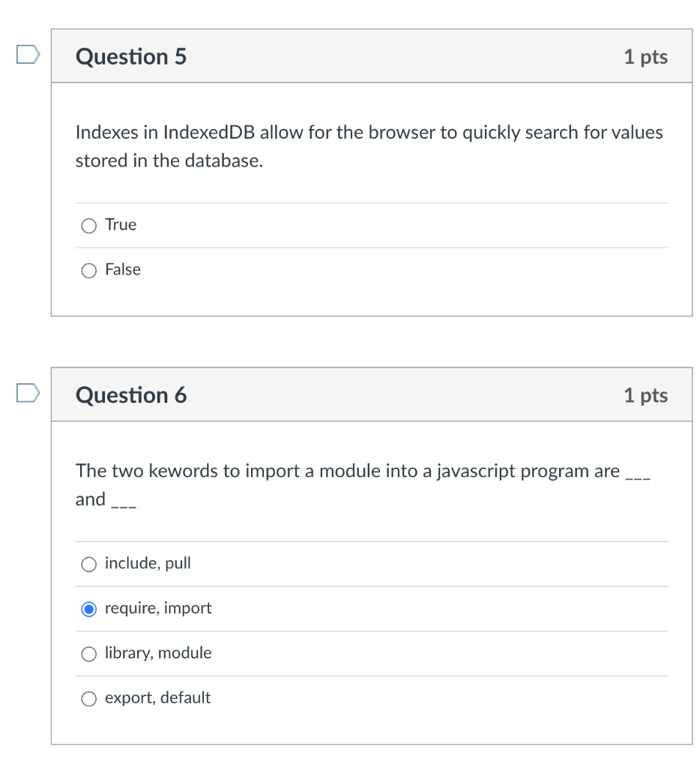Image resolution: width=700 pixels, height=768 pixels.
Task: Click the 'require, import' answer text
Action: (x=158, y=608)
